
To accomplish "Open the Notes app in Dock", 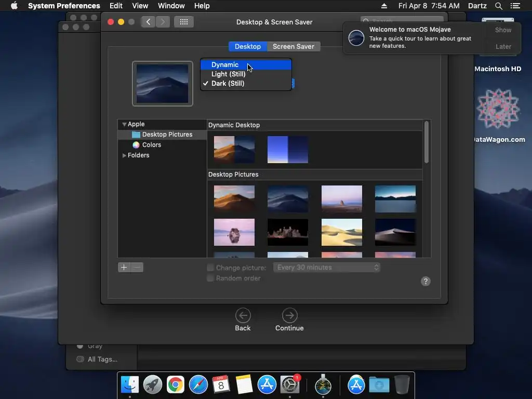I will point(244,384).
